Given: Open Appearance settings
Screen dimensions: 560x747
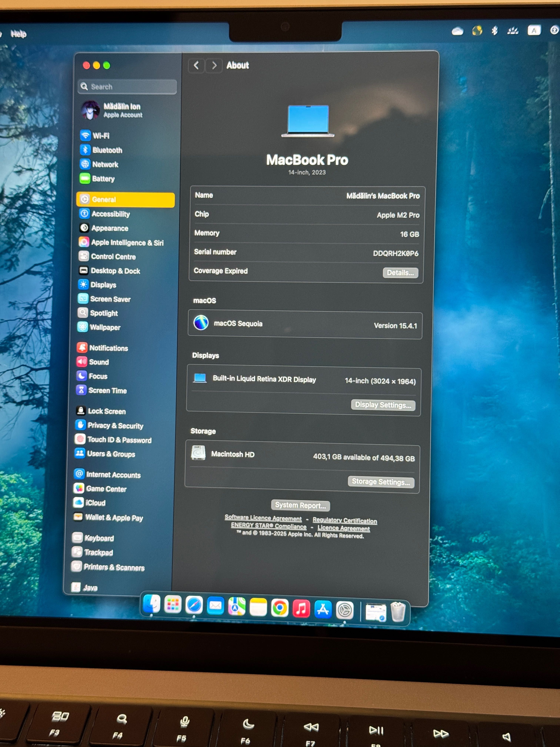Looking at the screenshot, I should (104, 228).
